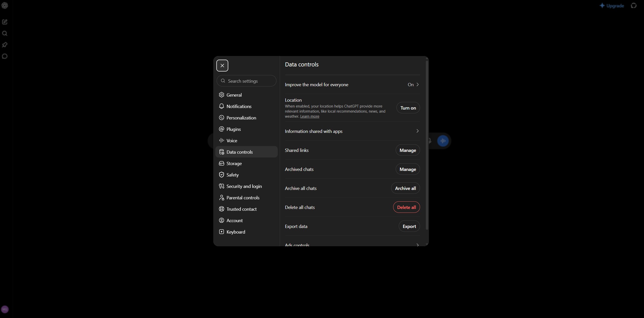Viewport: 644px width, 318px height.
Task: Click the Archive all button
Action: (405, 188)
